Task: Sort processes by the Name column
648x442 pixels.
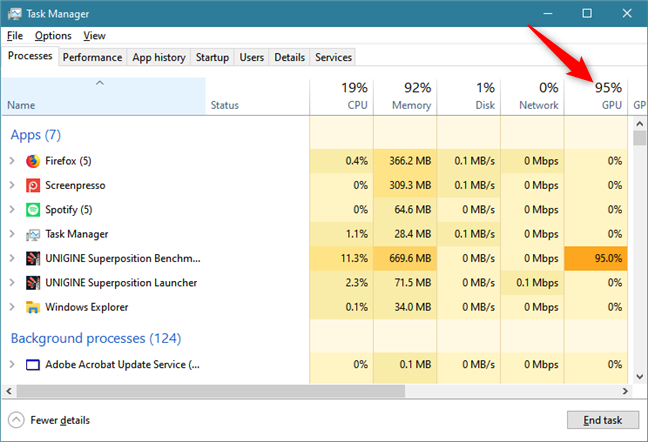Action: pos(104,96)
